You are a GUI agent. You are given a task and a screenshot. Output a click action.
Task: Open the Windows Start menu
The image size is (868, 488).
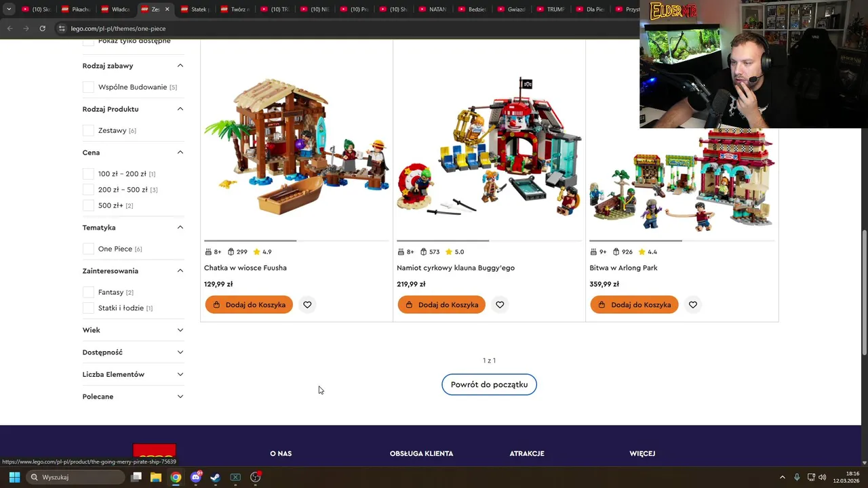coord(14,477)
